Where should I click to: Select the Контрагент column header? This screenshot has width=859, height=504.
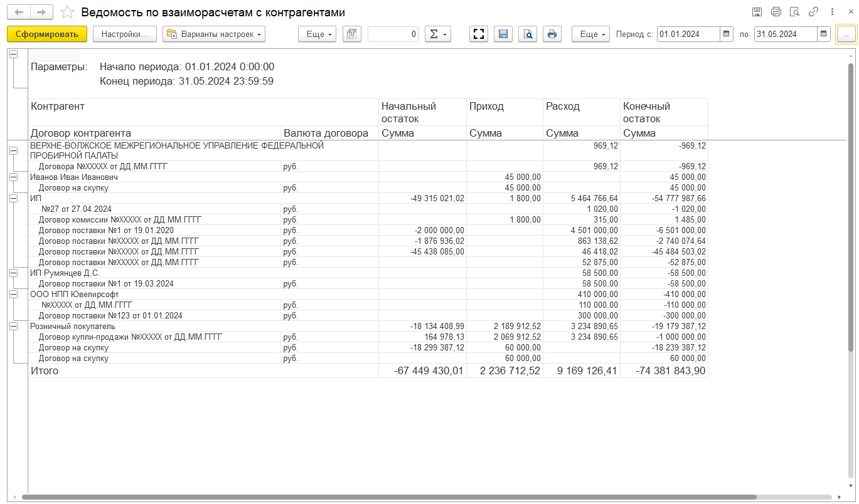[x=203, y=112]
